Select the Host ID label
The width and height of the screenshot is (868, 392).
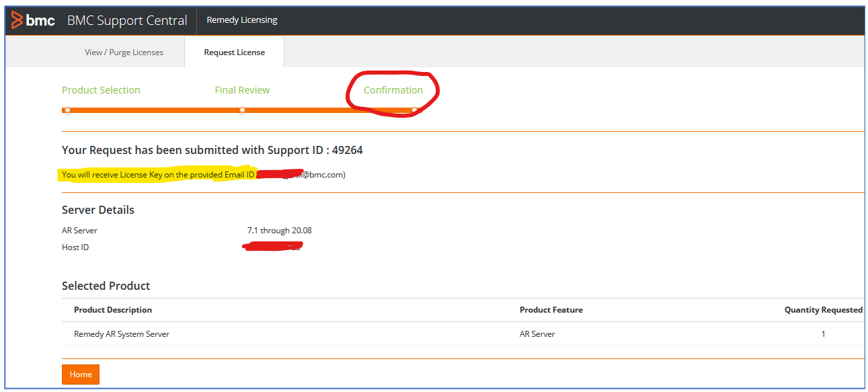pos(75,247)
